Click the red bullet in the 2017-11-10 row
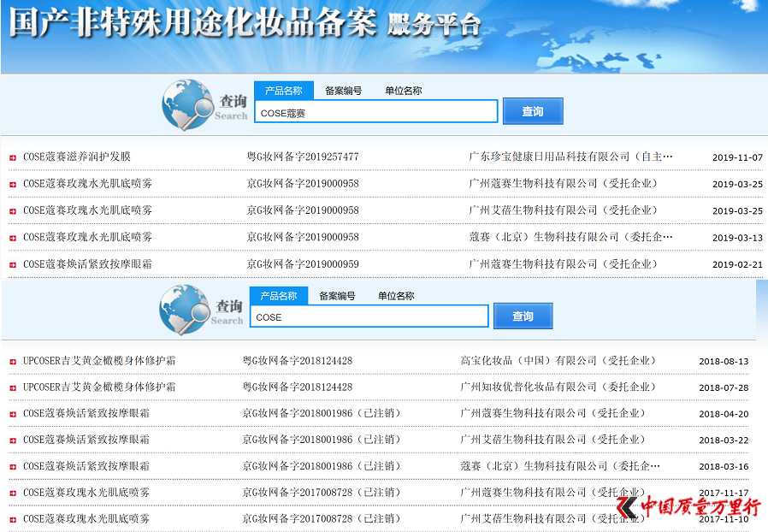The width and height of the screenshot is (768, 532). click(13, 520)
